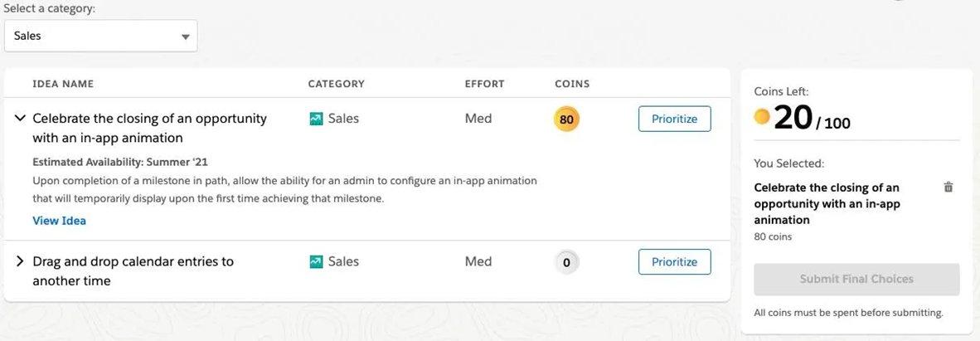Open the Sales category dropdown
Viewport: 980px width, 341px height.
pyautogui.click(x=100, y=36)
